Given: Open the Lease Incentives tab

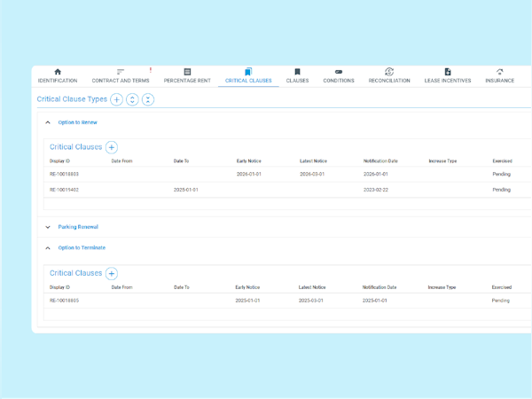Looking at the screenshot, I should coord(448,76).
